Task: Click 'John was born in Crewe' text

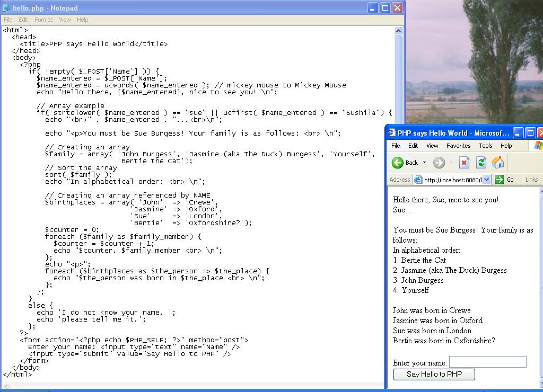Action: (432, 310)
